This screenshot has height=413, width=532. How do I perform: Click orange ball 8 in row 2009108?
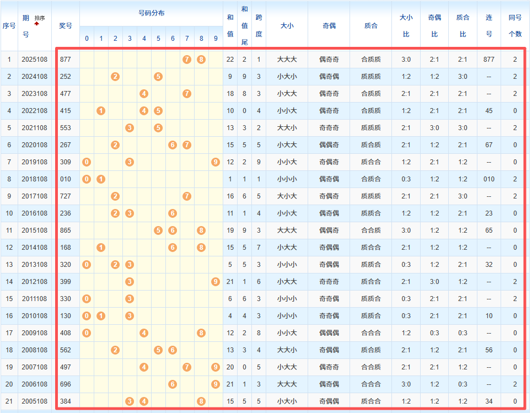coord(201,333)
